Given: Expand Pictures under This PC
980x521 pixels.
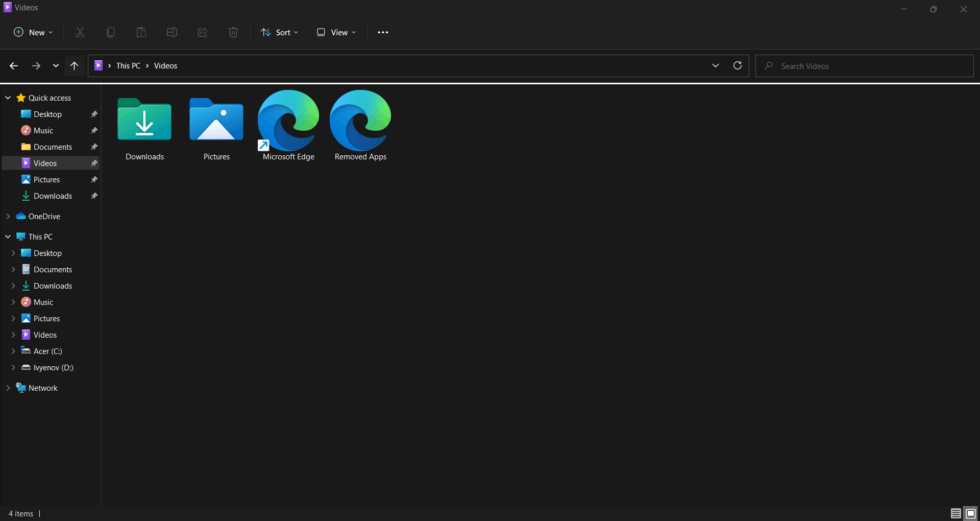Looking at the screenshot, I should (x=13, y=318).
